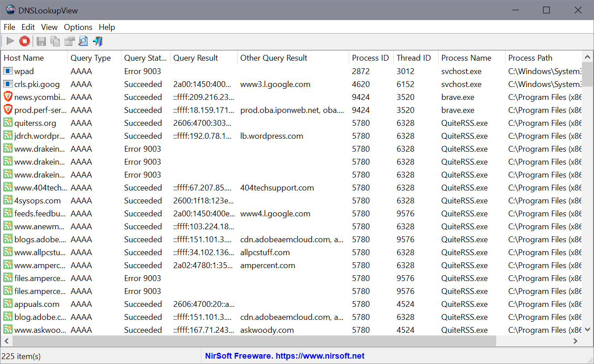Sort by the Process ID column header
The image size is (594, 364).
[x=371, y=58]
